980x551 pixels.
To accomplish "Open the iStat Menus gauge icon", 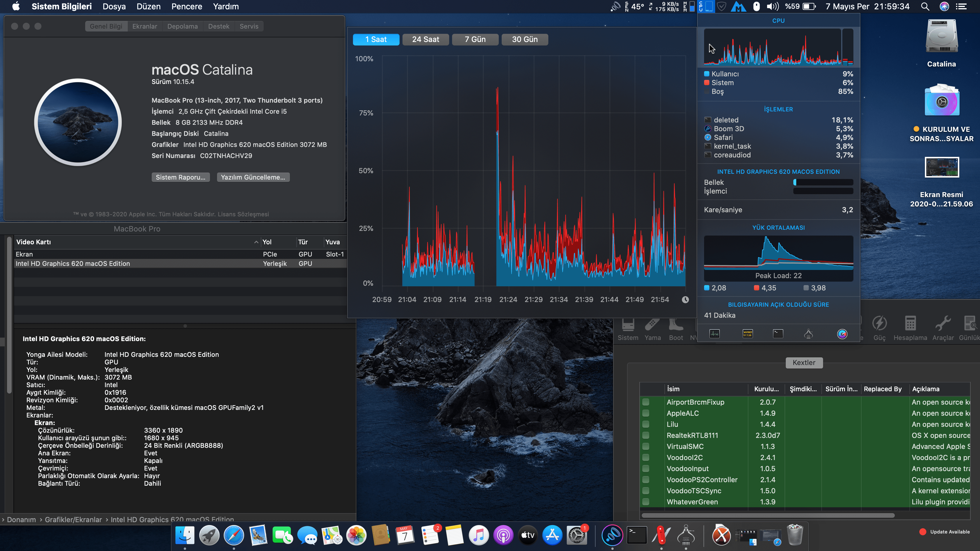I will (x=842, y=334).
